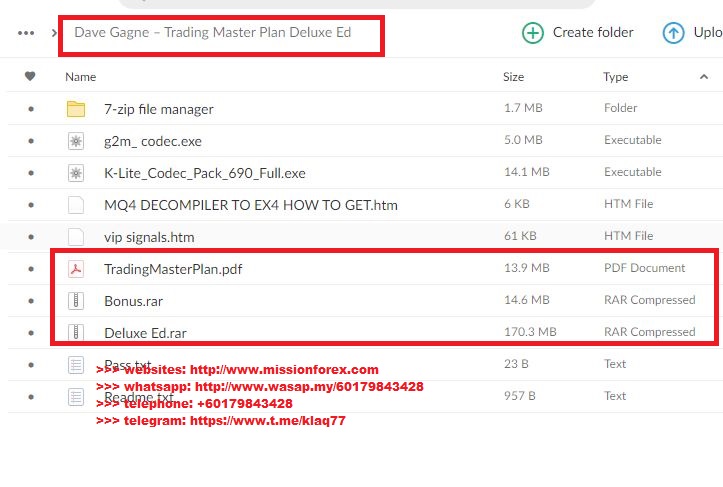Click the 23 B size value

pyautogui.click(x=517, y=364)
